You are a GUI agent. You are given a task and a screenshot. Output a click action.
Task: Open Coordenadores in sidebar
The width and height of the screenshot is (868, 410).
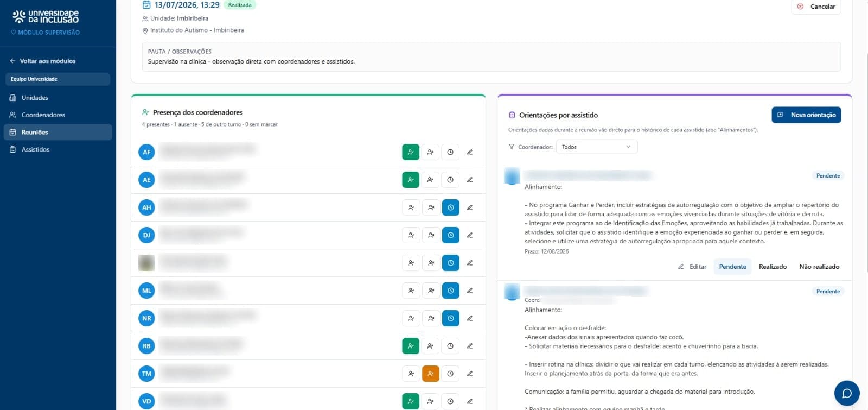[x=58, y=115]
